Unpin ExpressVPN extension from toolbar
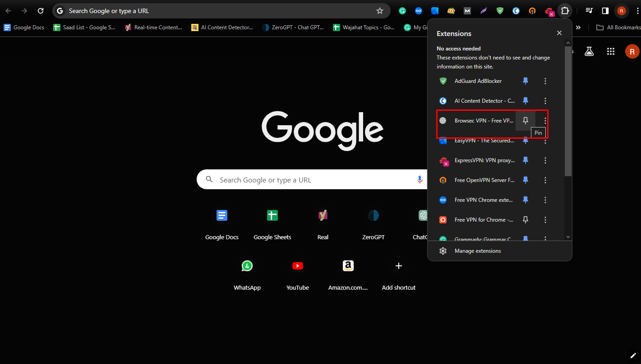Screen dimensions: 641x364 pos(525,160)
